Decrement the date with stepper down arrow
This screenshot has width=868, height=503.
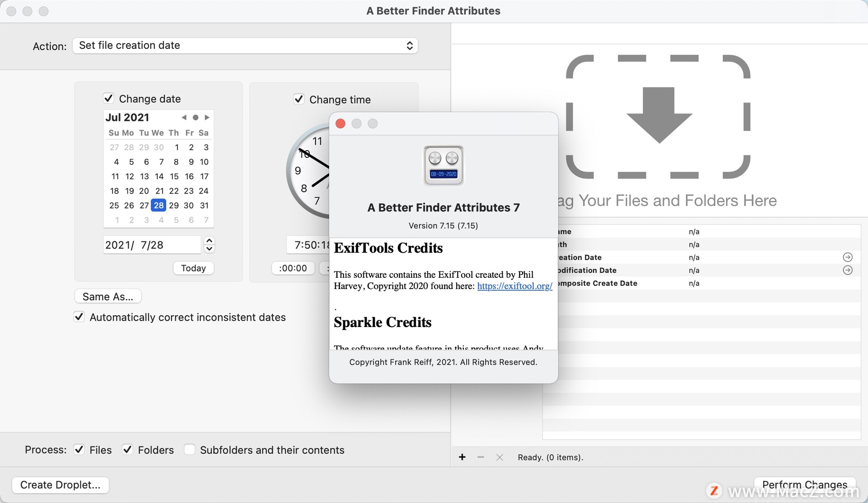[209, 248]
